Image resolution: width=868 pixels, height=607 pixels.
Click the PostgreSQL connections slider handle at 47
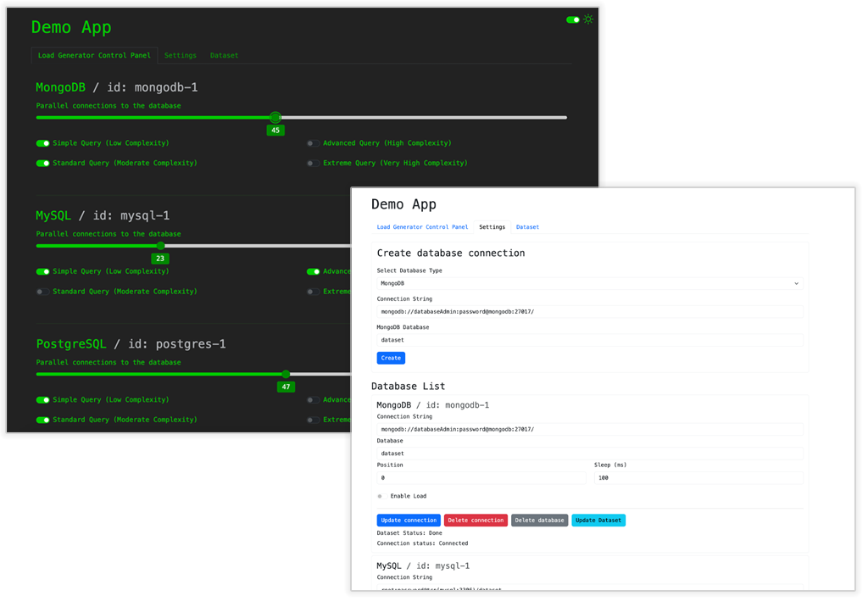[x=286, y=375]
